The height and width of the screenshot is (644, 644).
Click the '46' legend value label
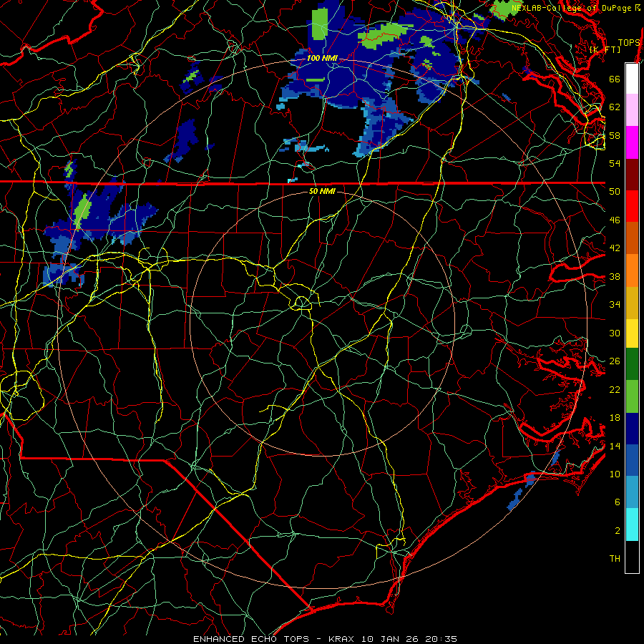pyautogui.click(x=615, y=220)
